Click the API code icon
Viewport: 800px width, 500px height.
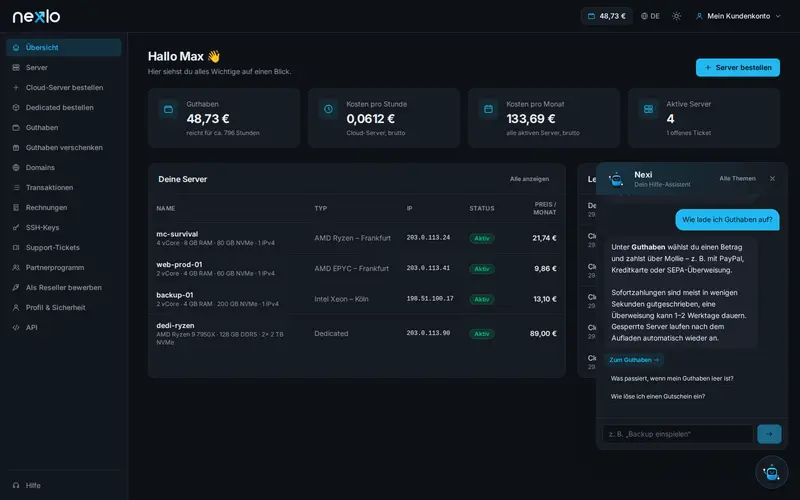coord(16,328)
